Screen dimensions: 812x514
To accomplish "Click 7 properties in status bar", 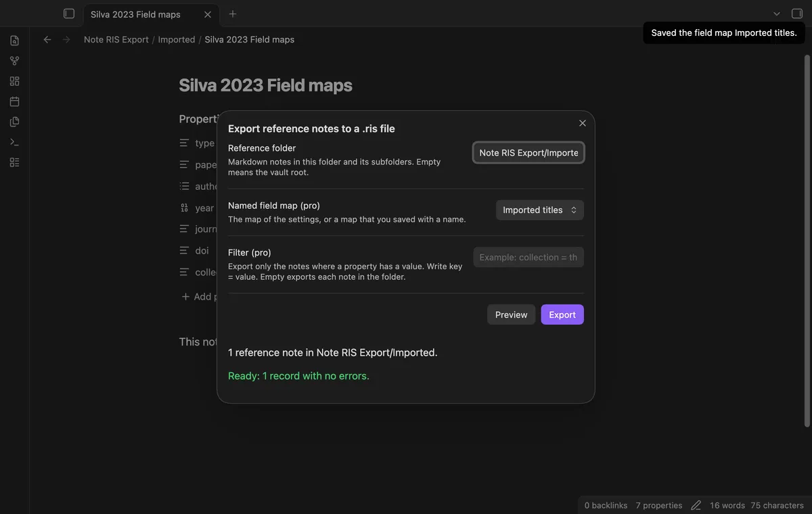I will pyautogui.click(x=659, y=505).
